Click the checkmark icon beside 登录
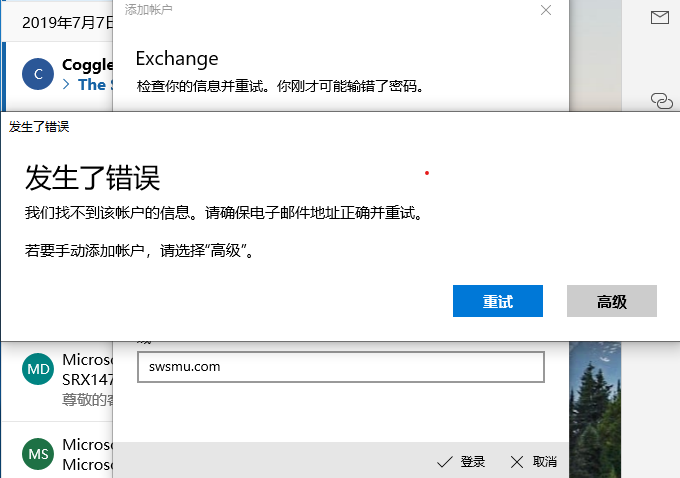 point(445,462)
